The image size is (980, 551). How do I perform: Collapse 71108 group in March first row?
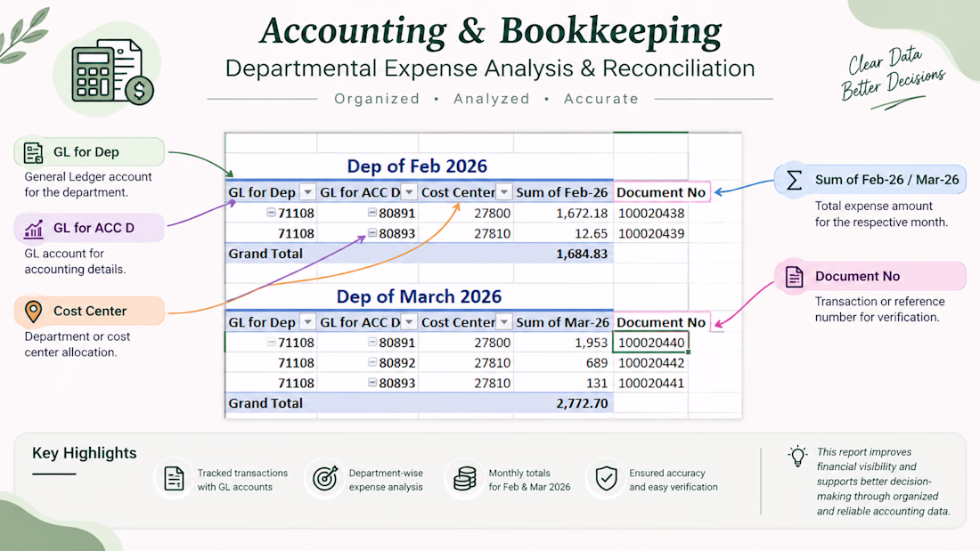pyautogui.click(x=271, y=342)
